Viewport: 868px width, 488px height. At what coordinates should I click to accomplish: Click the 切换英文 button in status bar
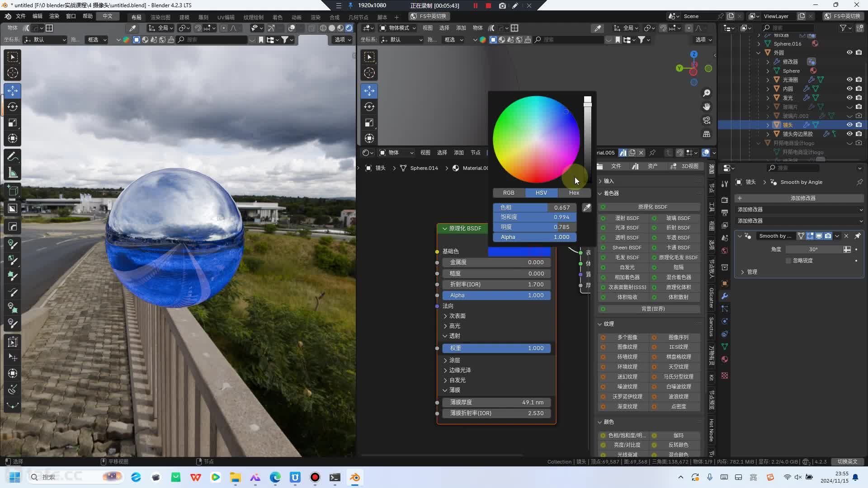pos(847,462)
